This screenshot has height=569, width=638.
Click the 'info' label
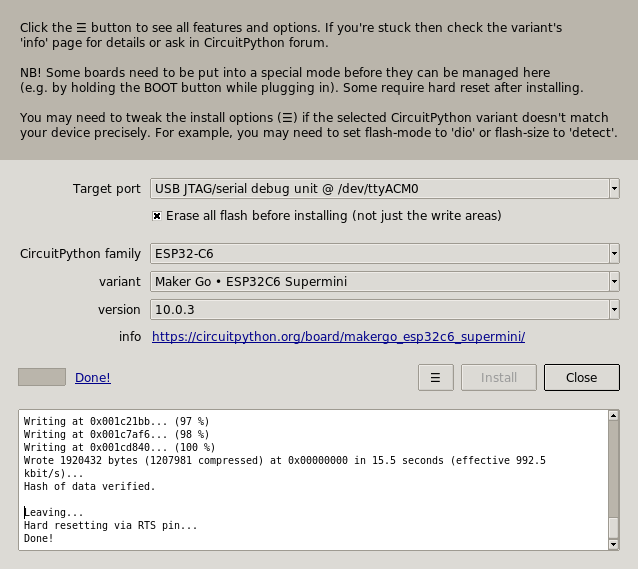click(130, 337)
